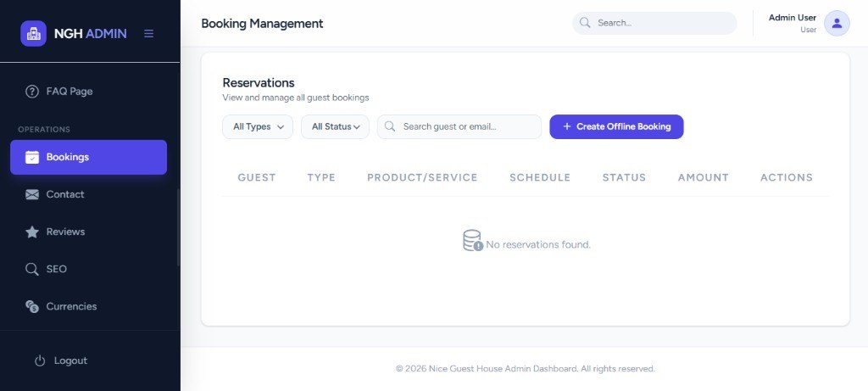868x391 pixels.
Task: Open the SEO settings page
Action: [x=88, y=269]
